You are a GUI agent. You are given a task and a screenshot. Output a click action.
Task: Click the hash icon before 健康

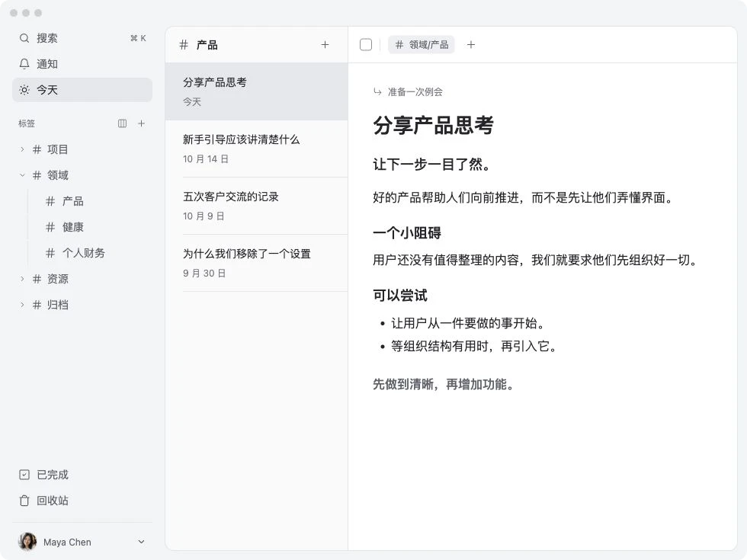point(50,227)
